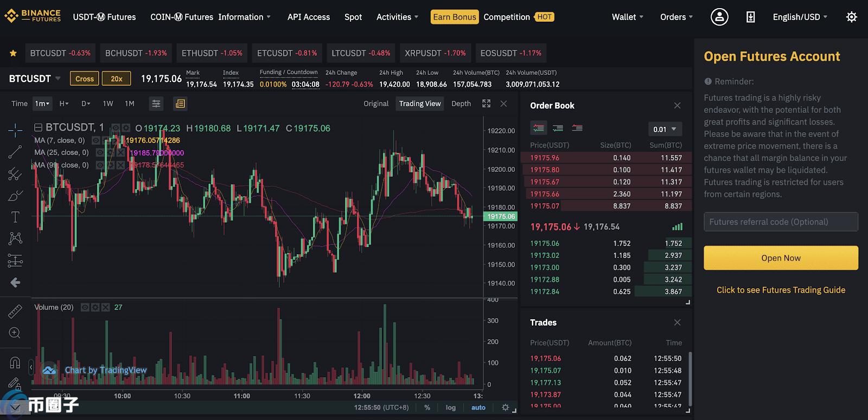This screenshot has width=868, height=420.
Task: Toggle visibility of MA 99 indicator
Action: tap(100, 165)
